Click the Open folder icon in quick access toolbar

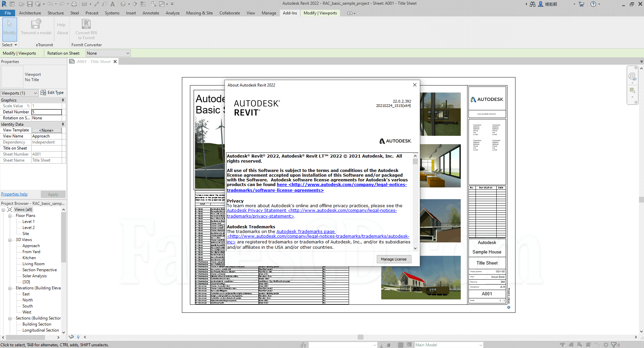coord(21,4)
